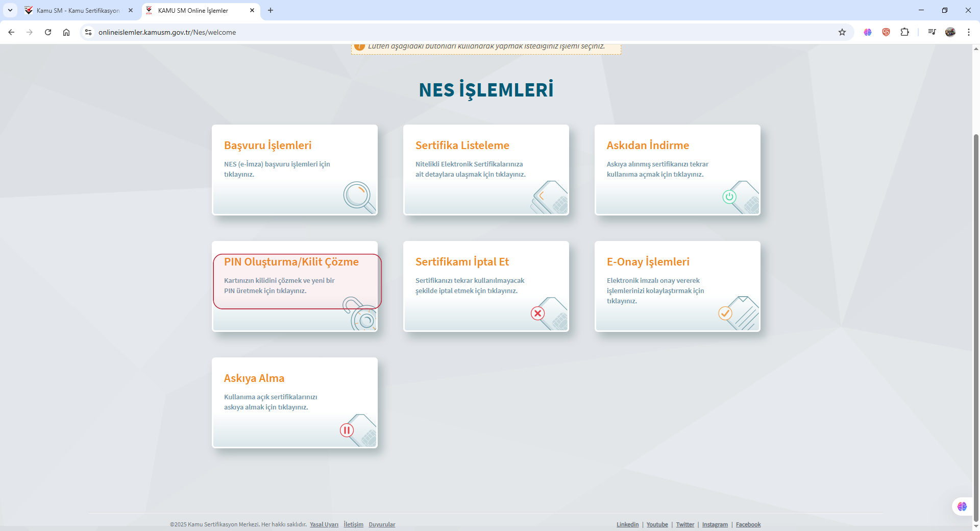Switch to the Kamu SM - Kamu Sertifikasyon tab
The width and height of the screenshot is (980, 531).
pyautogui.click(x=78, y=10)
